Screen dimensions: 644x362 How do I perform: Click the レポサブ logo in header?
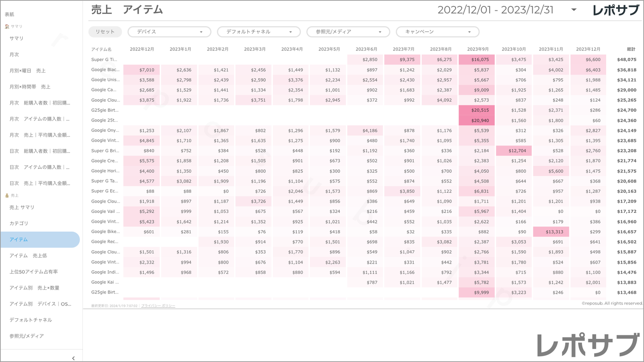click(x=615, y=10)
